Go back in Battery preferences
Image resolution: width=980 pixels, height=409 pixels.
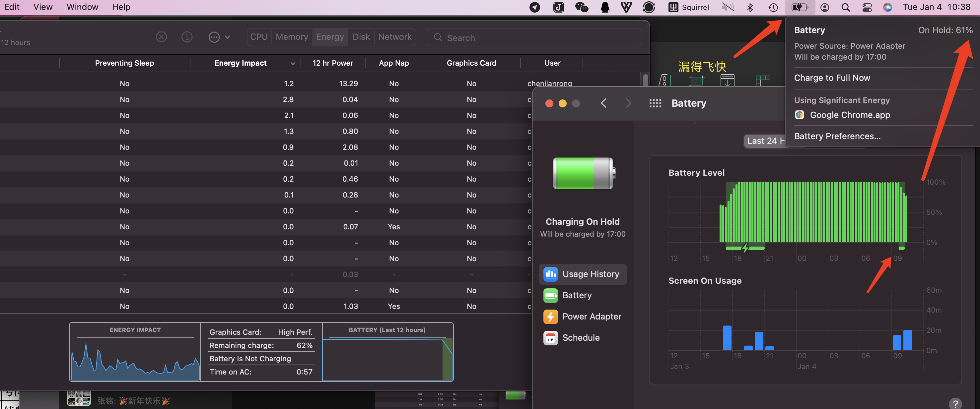pos(603,103)
